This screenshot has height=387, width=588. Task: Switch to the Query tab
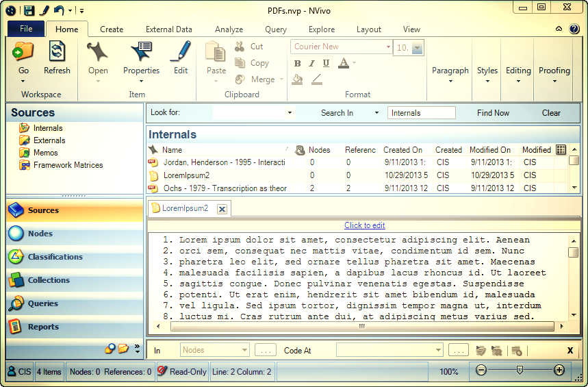(x=276, y=29)
